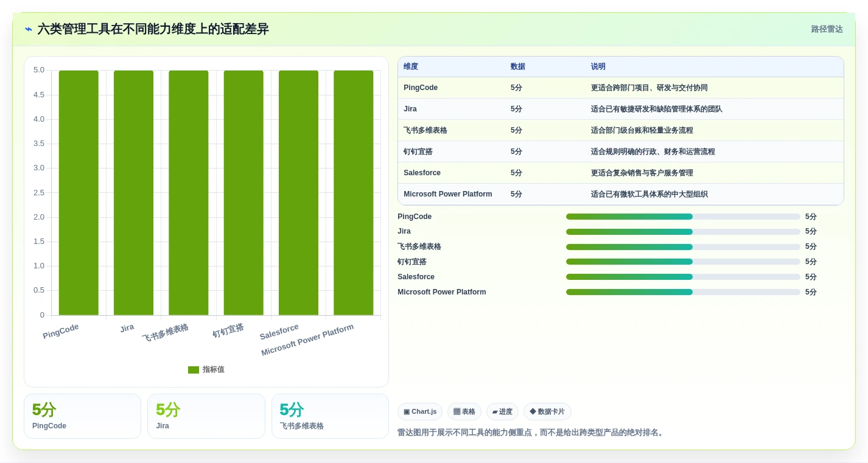This screenshot has height=463, width=868.
Task: Select the Jira table row name
Action: click(x=410, y=109)
